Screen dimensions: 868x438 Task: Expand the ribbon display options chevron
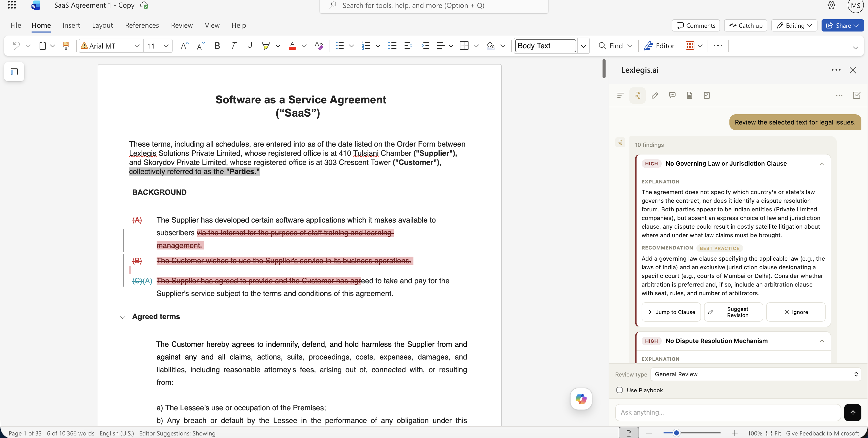point(855,48)
